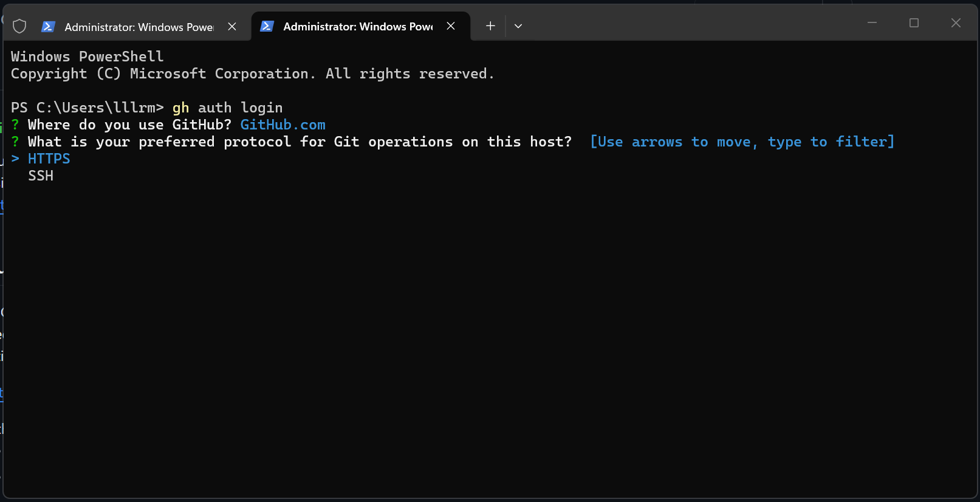Click the 'Windows PowerShell' header line
The height and width of the screenshot is (502, 980).
click(x=87, y=57)
